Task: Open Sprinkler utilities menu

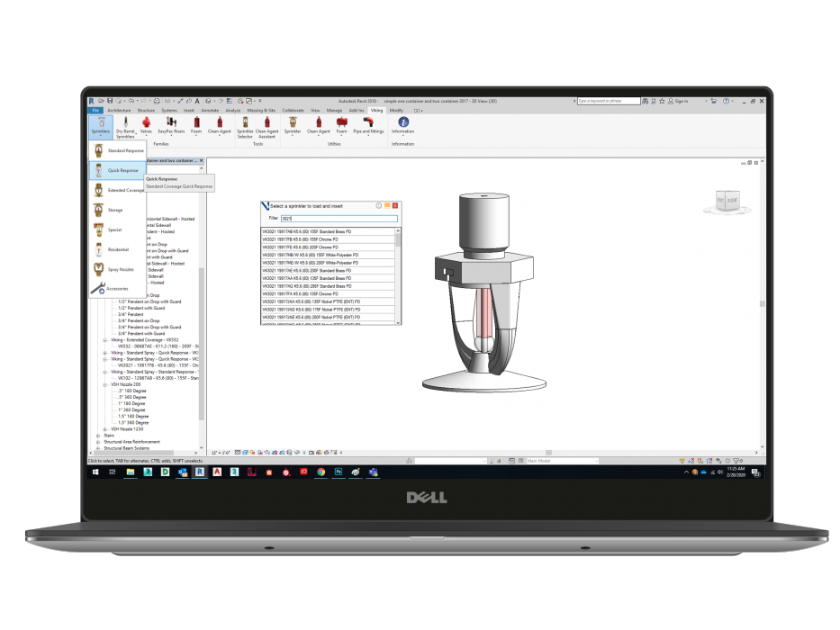Action: 293,126
